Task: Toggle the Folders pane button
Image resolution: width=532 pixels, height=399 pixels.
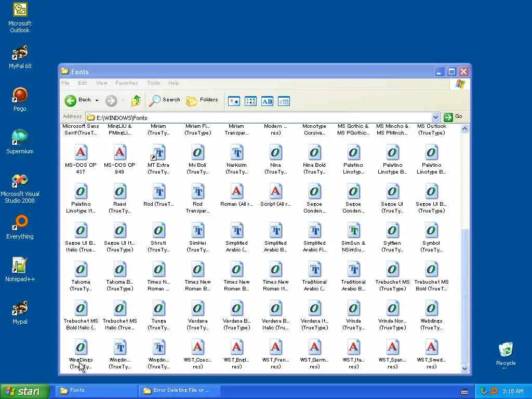Action: coord(202,100)
